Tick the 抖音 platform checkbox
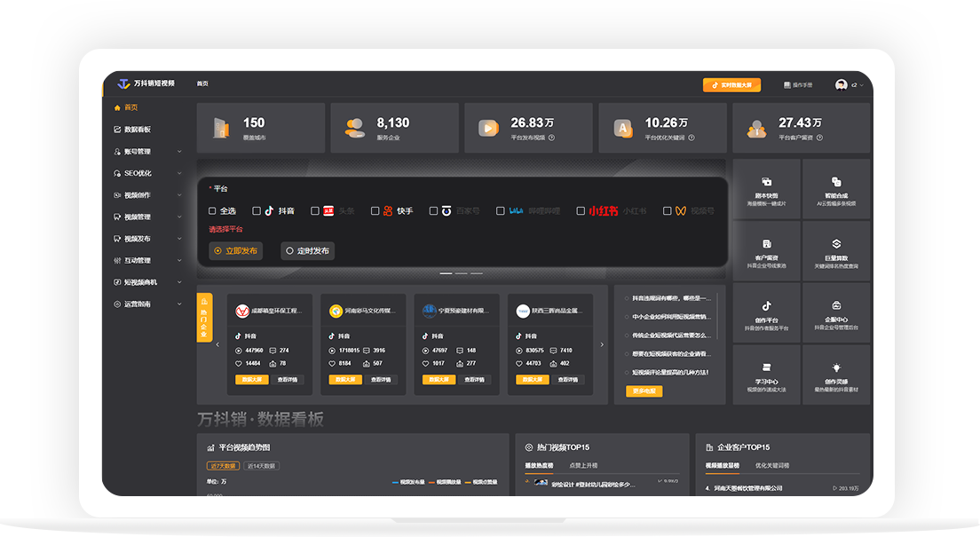Screen dimensions: 980x537 pyautogui.click(x=257, y=211)
